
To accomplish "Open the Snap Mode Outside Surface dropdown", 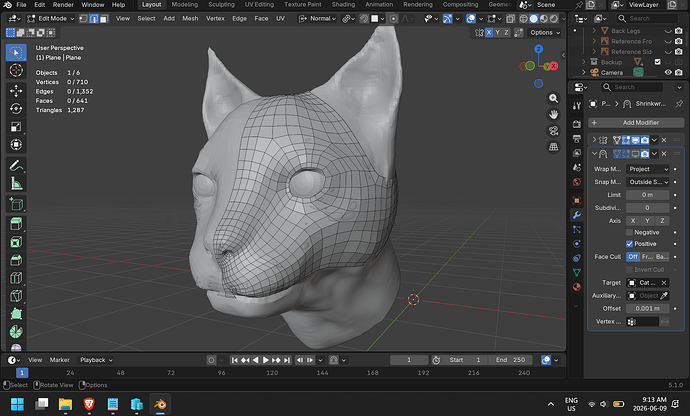I will (x=648, y=182).
